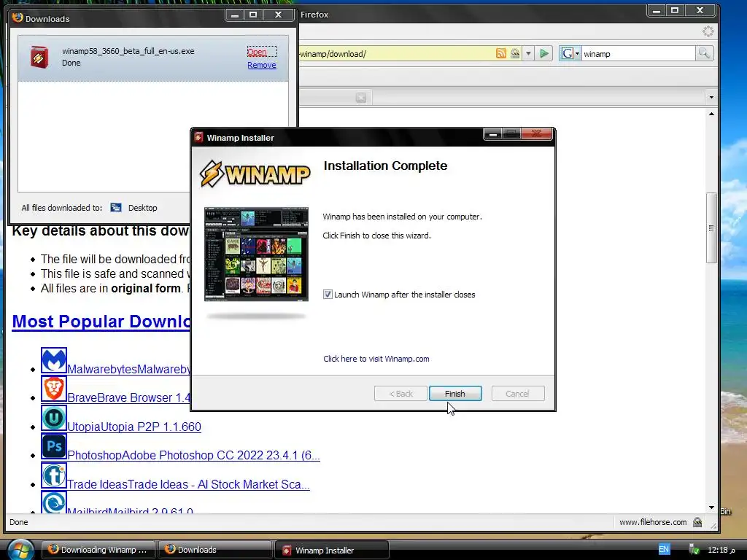Click the Desktop folder icon in the Downloads window
This screenshot has width=747, height=560.
pyautogui.click(x=116, y=207)
